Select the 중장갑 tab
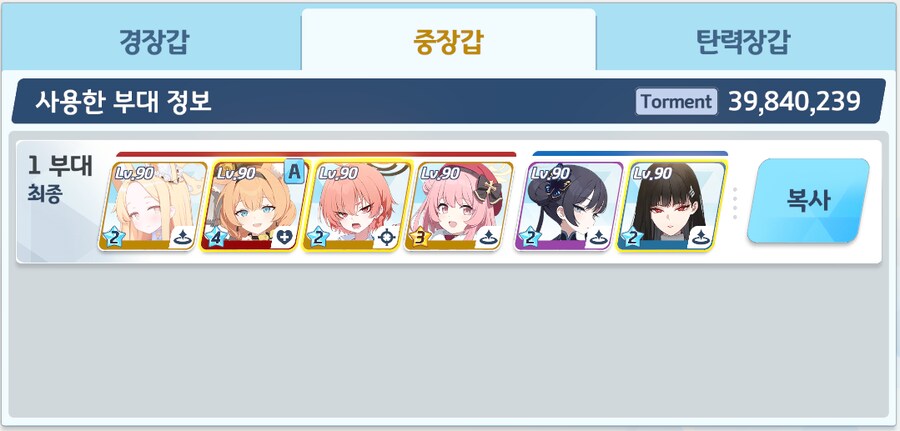 (448, 40)
